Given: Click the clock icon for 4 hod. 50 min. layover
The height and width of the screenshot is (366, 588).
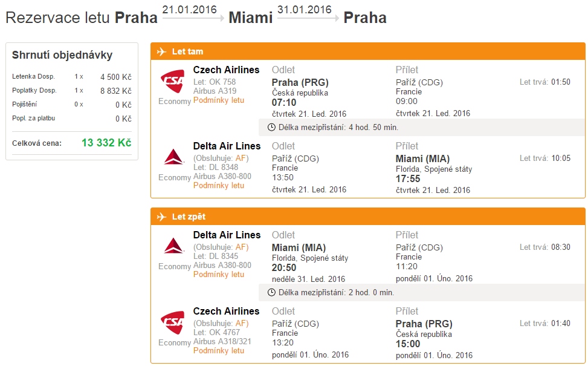Looking at the screenshot, I should coord(271,127).
